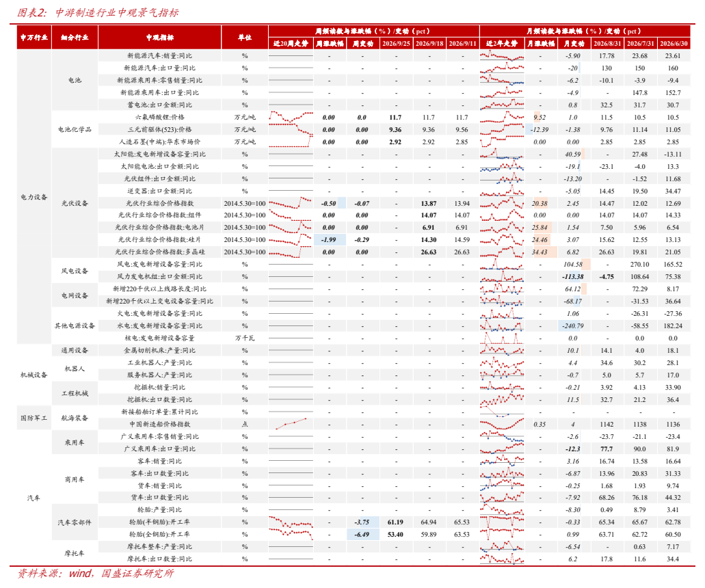Viewport: 705px width, 588px height.
Task: Select the "电池化学品" sub-industry cell
Action: [x=75, y=129]
